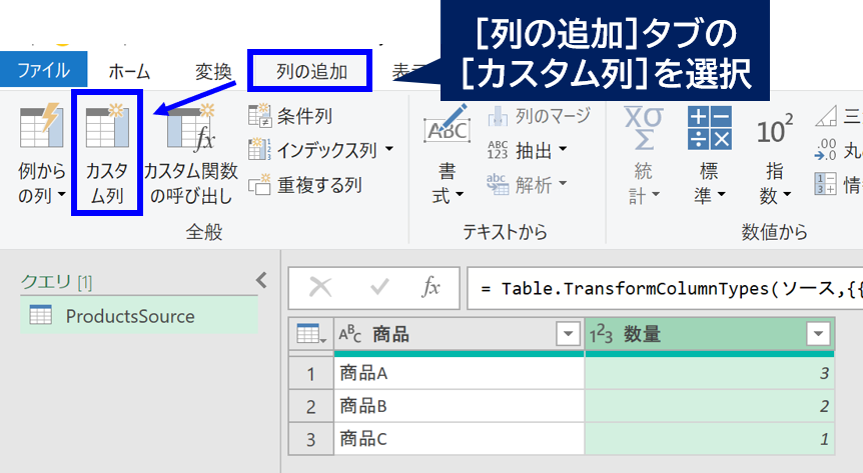Click the 指数 10² icon

point(775,129)
